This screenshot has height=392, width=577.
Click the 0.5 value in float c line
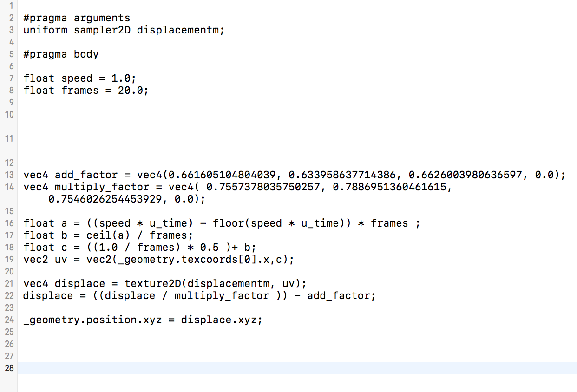210,247
